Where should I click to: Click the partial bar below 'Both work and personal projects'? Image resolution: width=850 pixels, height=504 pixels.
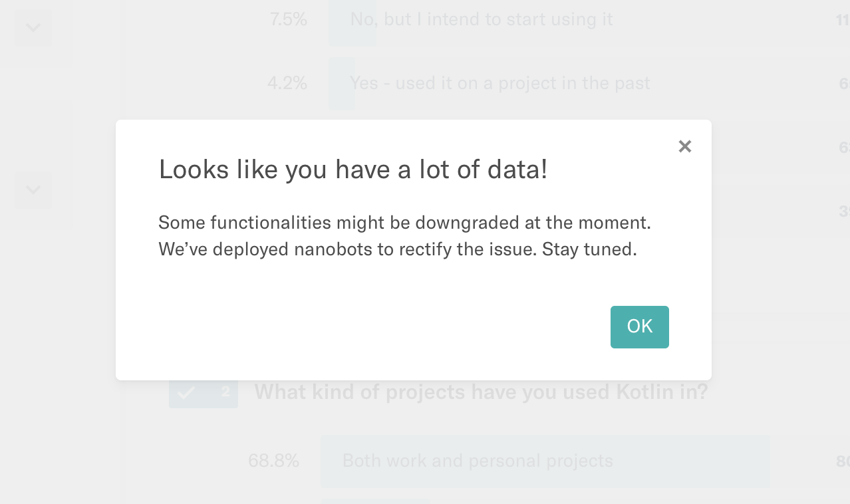[x=375, y=501]
